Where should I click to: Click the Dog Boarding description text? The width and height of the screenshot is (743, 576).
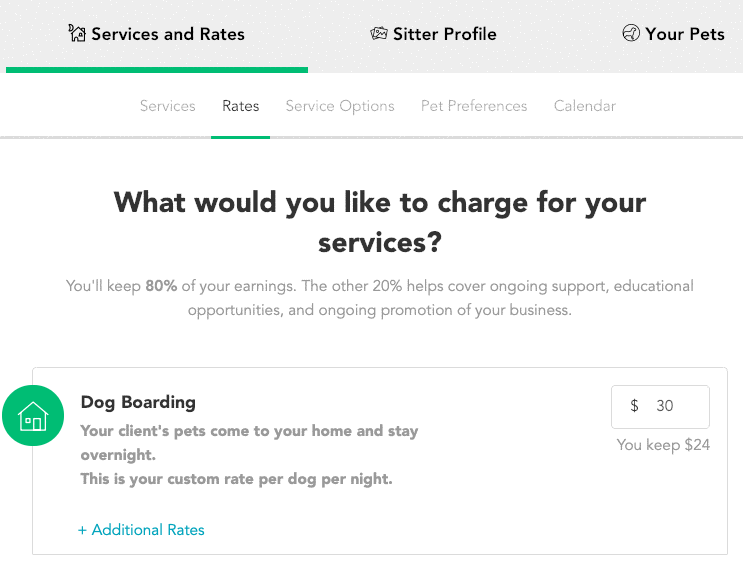click(249, 455)
